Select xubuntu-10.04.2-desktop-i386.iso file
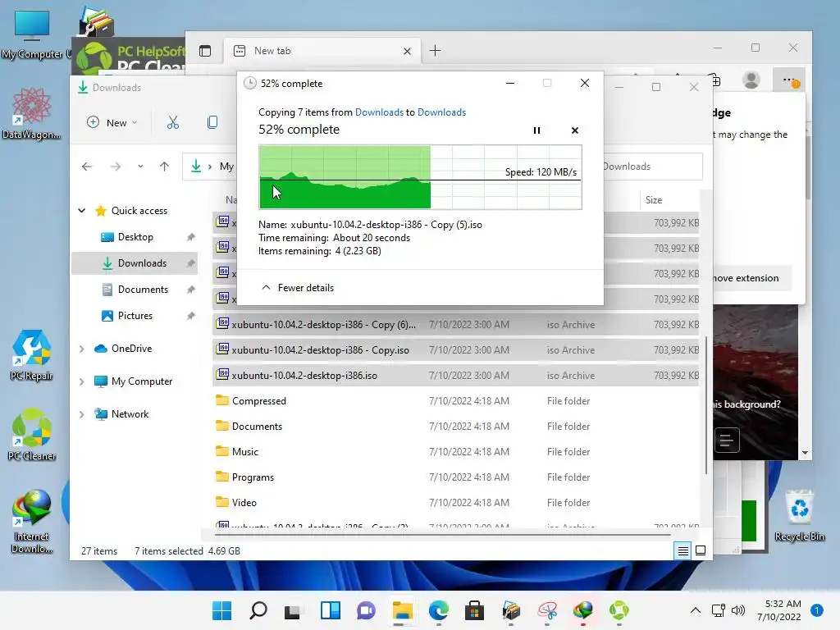The image size is (840, 630). point(456,376)
